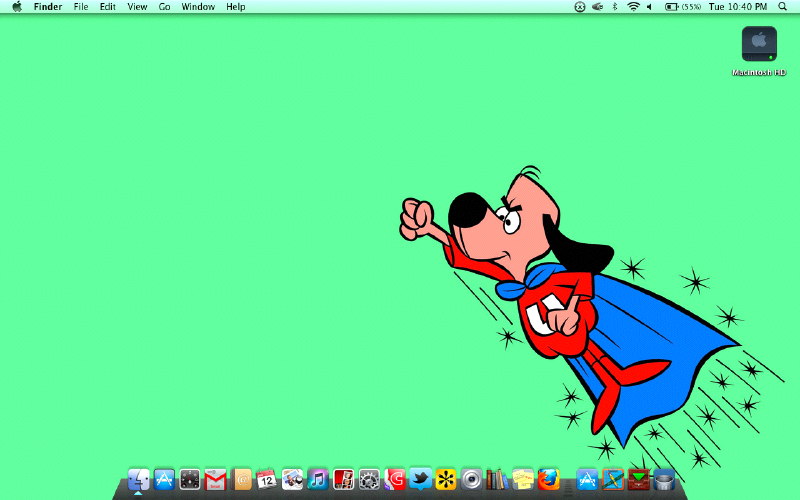The height and width of the screenshot is (500, 800).
Task: Click the menu bar icon left of Bluetooth
Action: (597, 7)
